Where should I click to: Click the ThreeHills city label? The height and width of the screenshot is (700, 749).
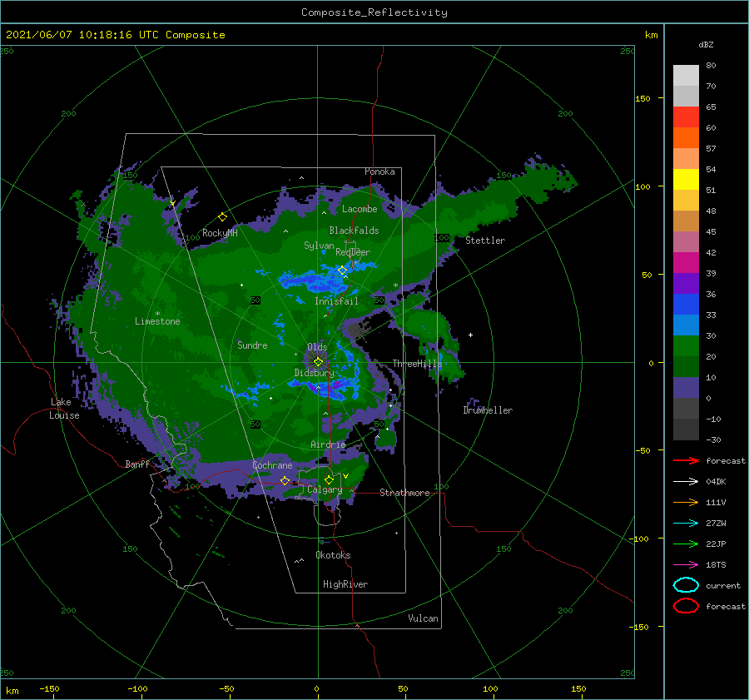click(x=417, y=364)
